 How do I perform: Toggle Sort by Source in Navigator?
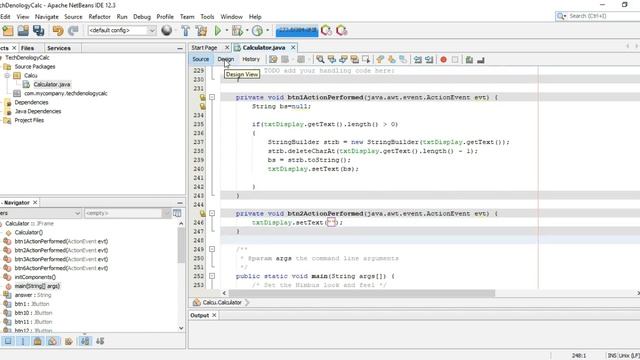(x=100, y=341)
